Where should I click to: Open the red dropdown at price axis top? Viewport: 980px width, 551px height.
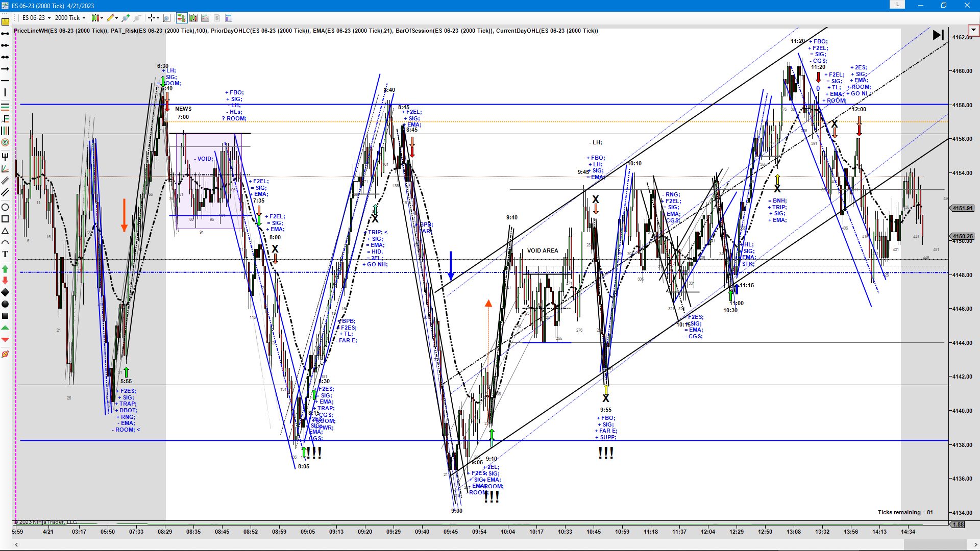pyautogui.click(x=974, y=30)
